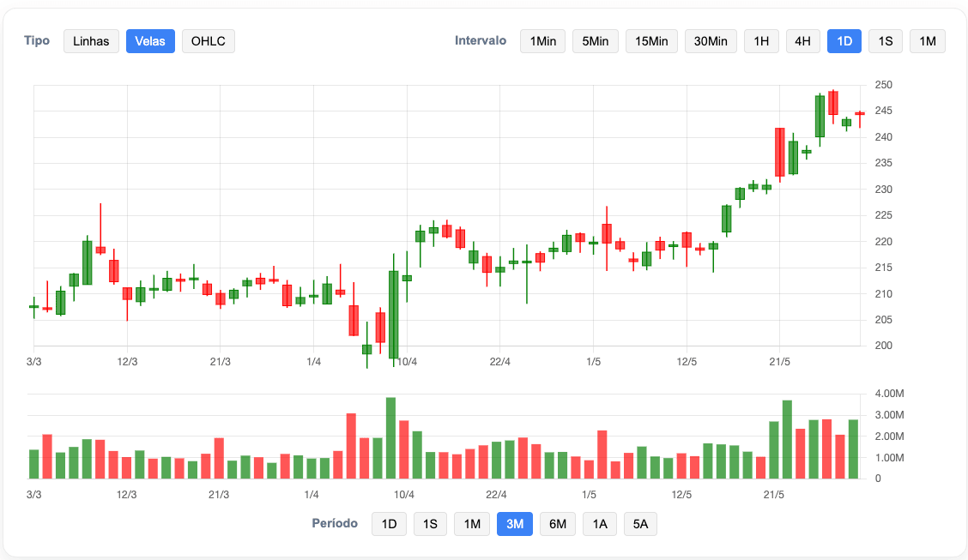This screenshot has width=968, height=560.
Task: Select the 1D interval button
Action: pos(844,41)
